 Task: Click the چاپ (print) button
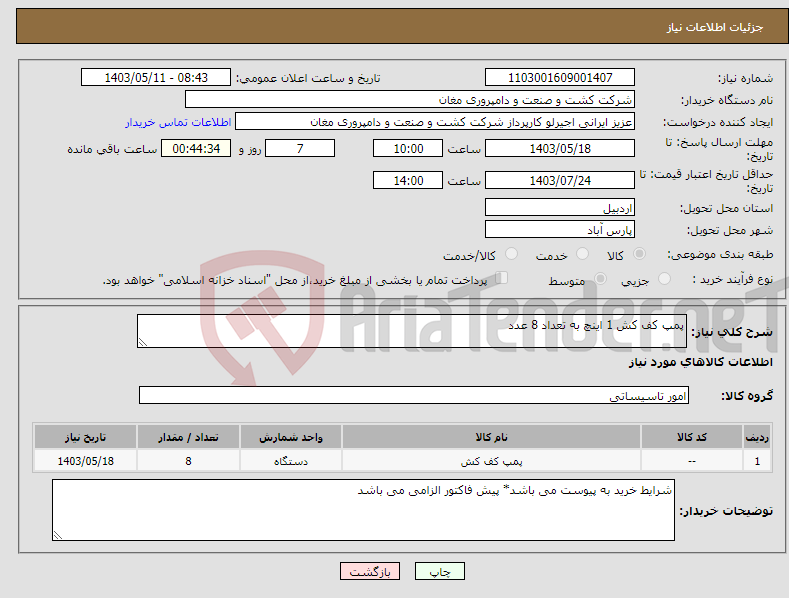(x=439, y=571)
